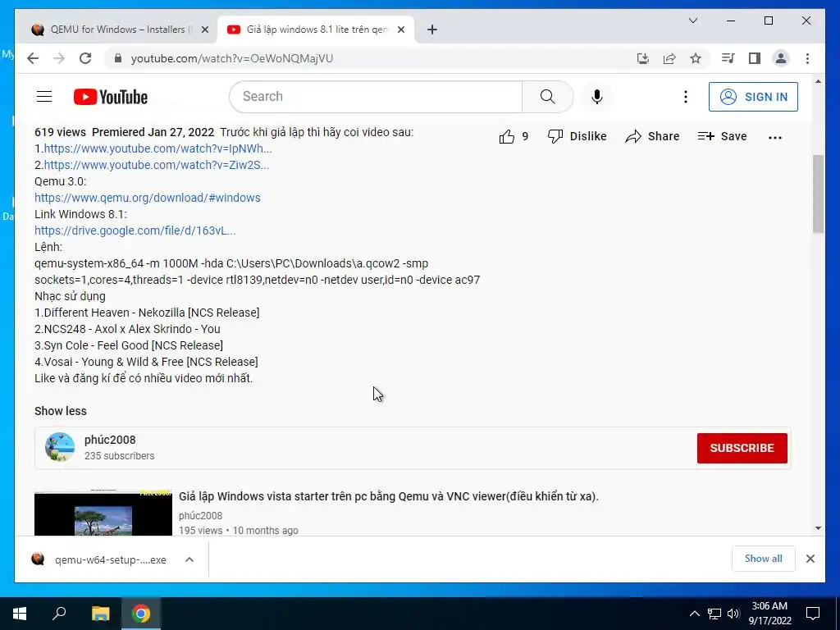Open the YouTube hamburger guide menu

click(44, 97)
